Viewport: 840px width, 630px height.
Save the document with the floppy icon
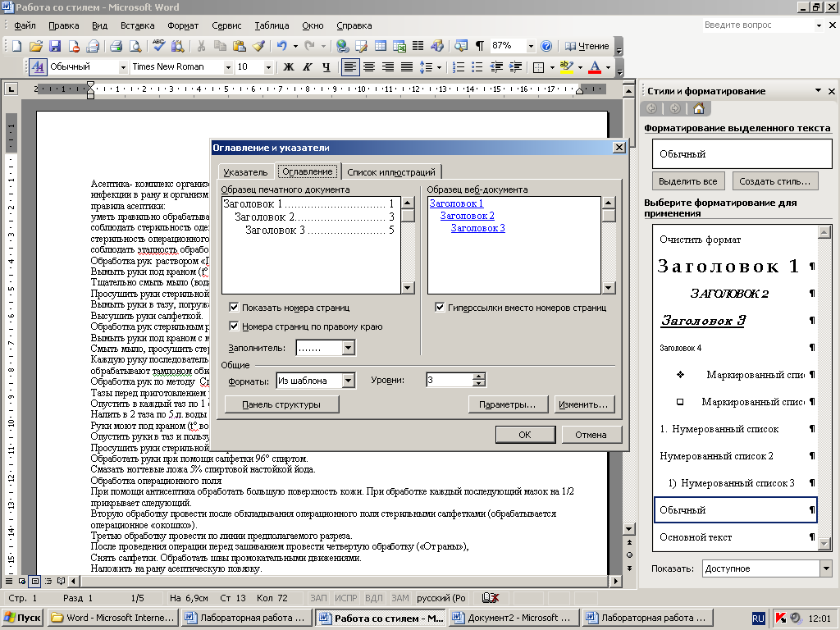55,46
